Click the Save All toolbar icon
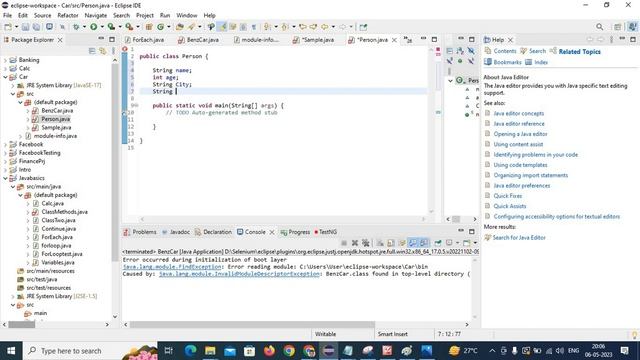The height and width of the screenshot is (360, 640). [36, 27]
